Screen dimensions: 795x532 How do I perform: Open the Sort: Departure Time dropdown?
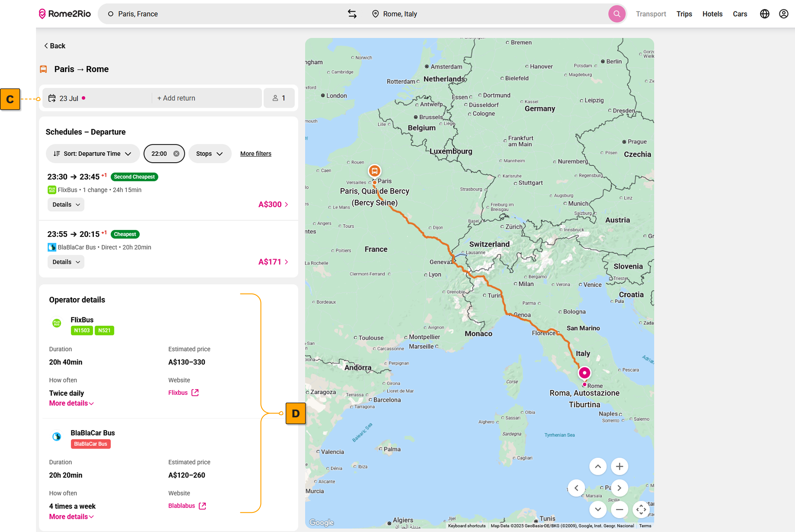click(92, 154)
